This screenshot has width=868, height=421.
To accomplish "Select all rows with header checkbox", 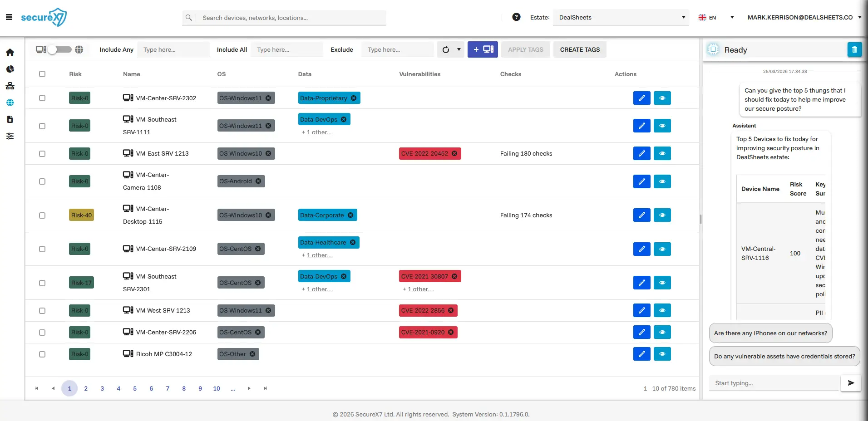I will click(x=42, y=74).
